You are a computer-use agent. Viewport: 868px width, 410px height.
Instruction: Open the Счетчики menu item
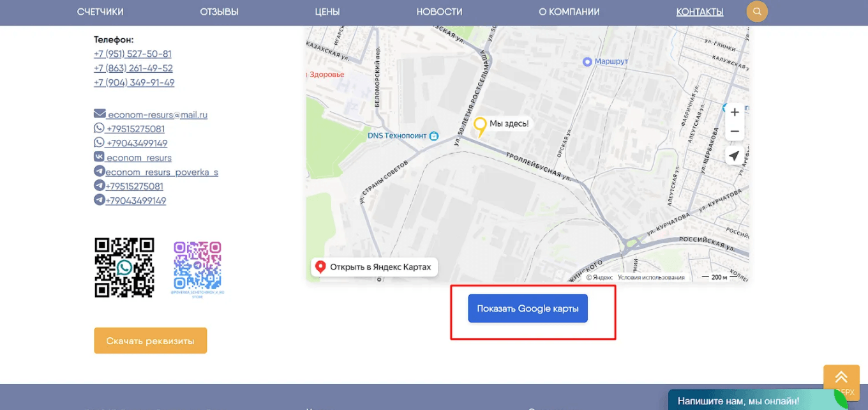pos(100,12)
